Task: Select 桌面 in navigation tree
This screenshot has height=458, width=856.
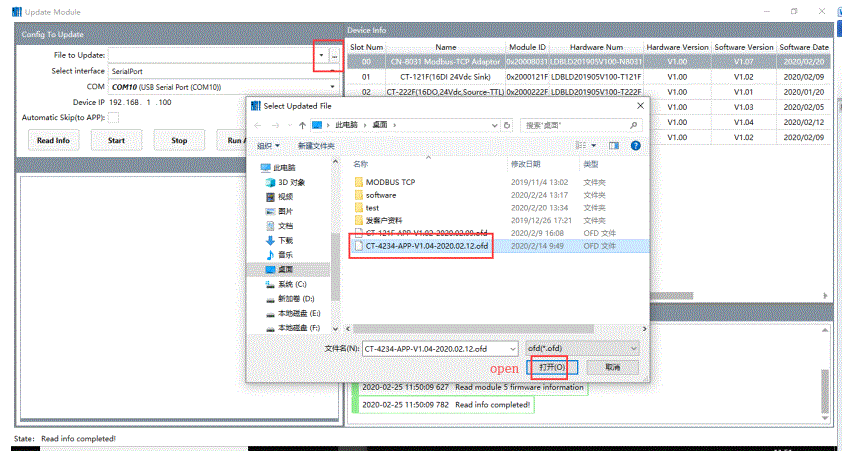Action: tap(280, 270)
